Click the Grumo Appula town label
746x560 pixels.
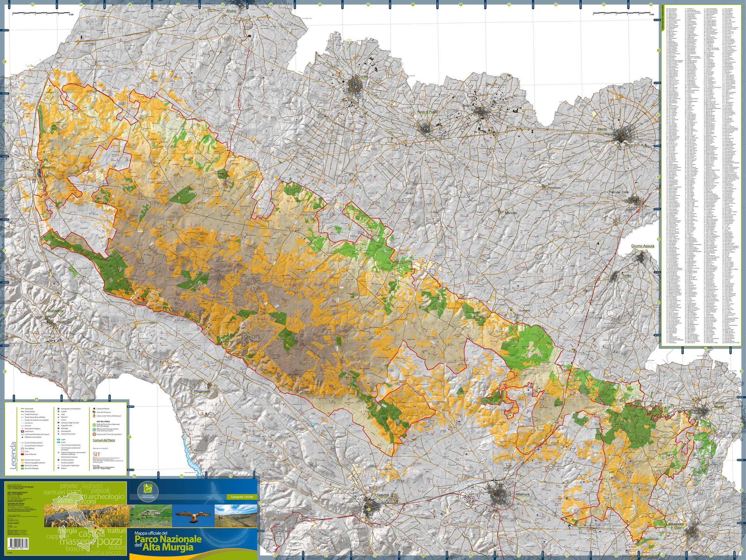tap(642, 246)
